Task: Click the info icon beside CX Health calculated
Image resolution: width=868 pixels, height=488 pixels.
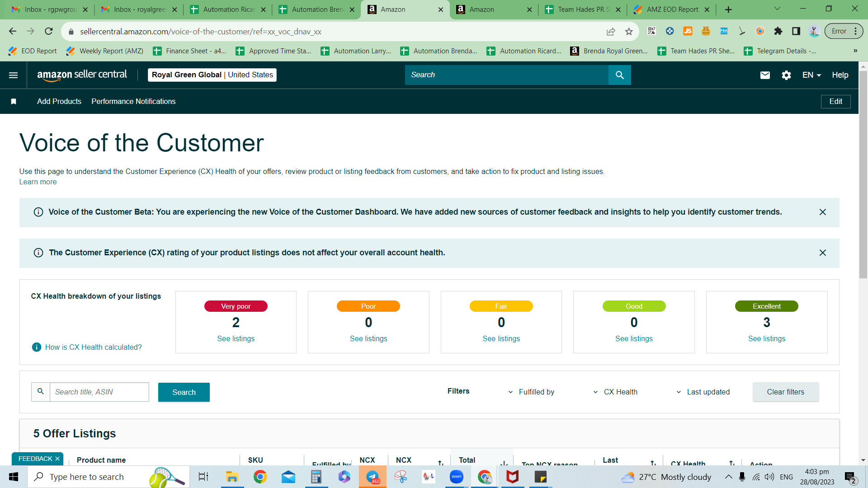Action: tap(37, 347)
